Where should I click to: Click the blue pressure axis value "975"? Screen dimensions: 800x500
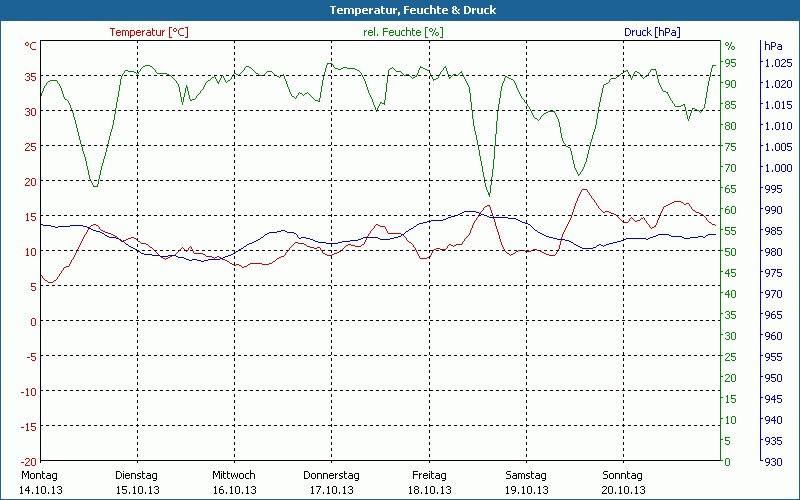[x=773, y=273]
